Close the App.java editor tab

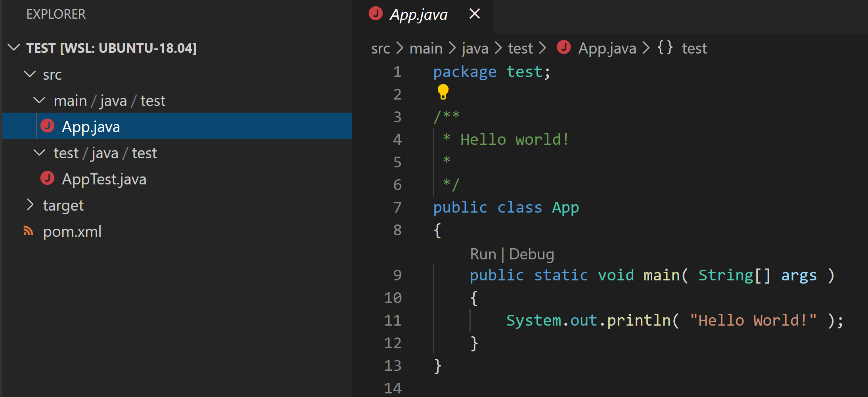point(474,13)
